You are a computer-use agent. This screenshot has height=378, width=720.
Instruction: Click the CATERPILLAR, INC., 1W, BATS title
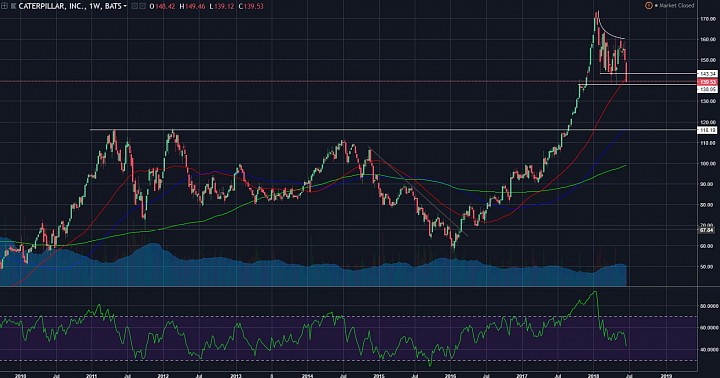70,6
